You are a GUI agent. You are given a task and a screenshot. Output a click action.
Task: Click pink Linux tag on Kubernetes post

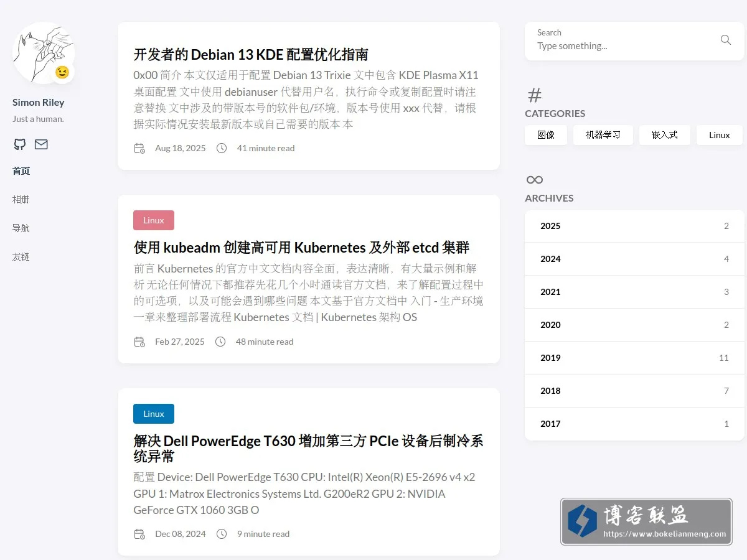pyautogui.click(x=154, y=220)
